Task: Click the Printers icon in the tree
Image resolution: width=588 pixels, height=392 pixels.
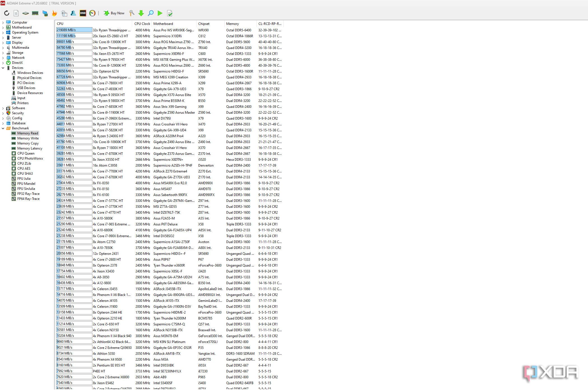Action: [x=14, y=103]
